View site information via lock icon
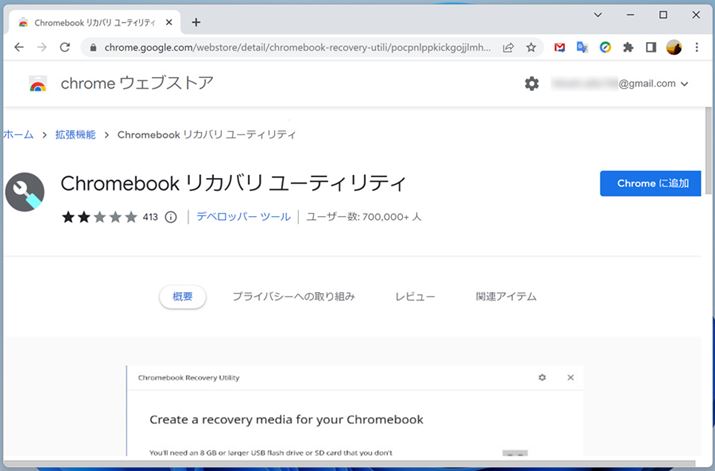The image size is (715, 471). [93, 47]
